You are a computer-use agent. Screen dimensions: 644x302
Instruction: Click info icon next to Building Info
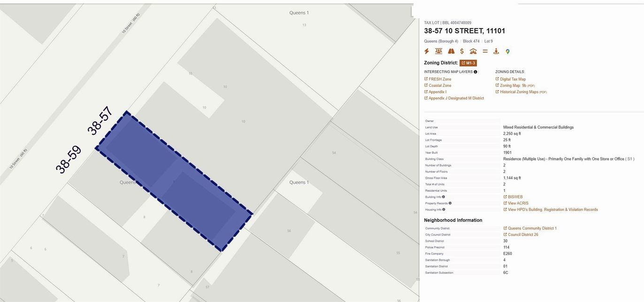pos(444,197)
